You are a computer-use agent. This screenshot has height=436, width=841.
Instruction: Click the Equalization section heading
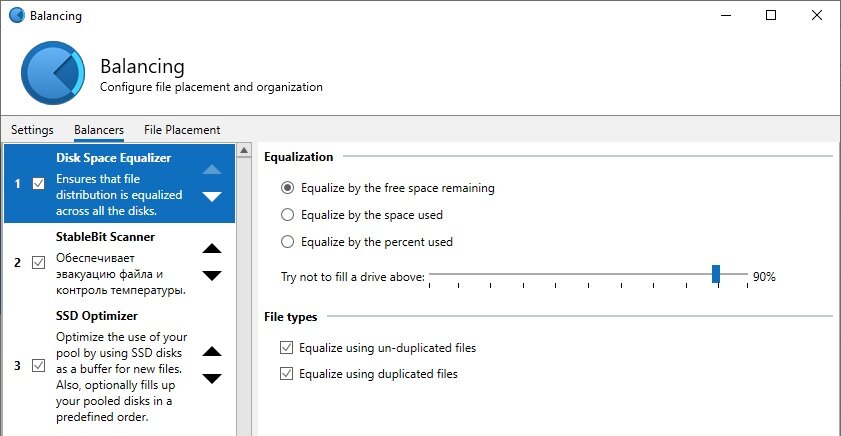click(298, 157)
